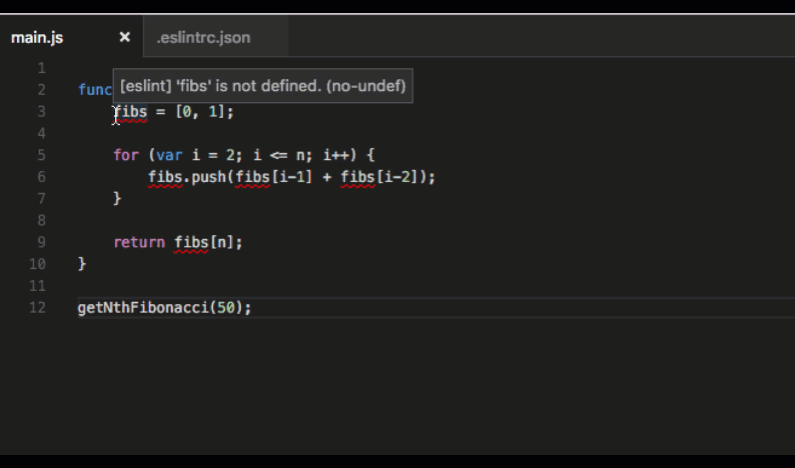
Task: Click the 'push' method call on line 6
Action: tap(205, 177)
